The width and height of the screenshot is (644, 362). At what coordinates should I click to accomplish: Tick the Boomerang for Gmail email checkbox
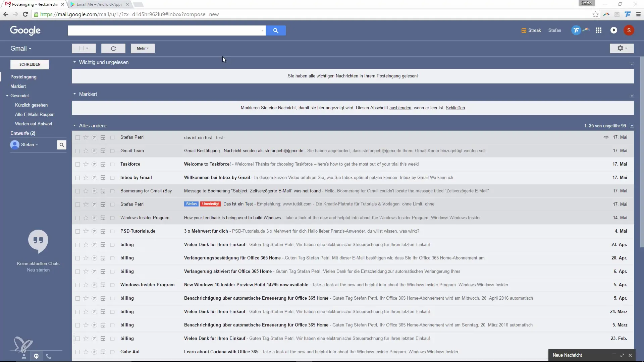click(77, 191)
